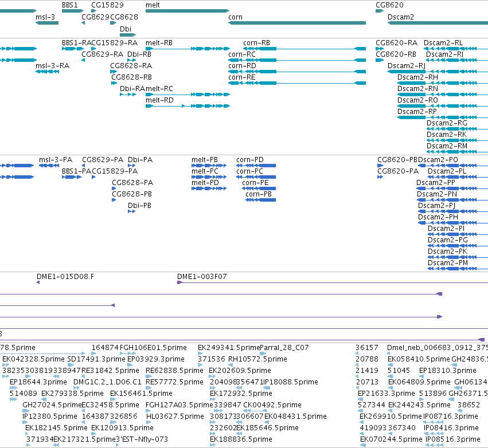The width and height of the screenshot is (488, 448).
Task: Click the EK202609.5prime EST label
Action: tap(240, 371)
